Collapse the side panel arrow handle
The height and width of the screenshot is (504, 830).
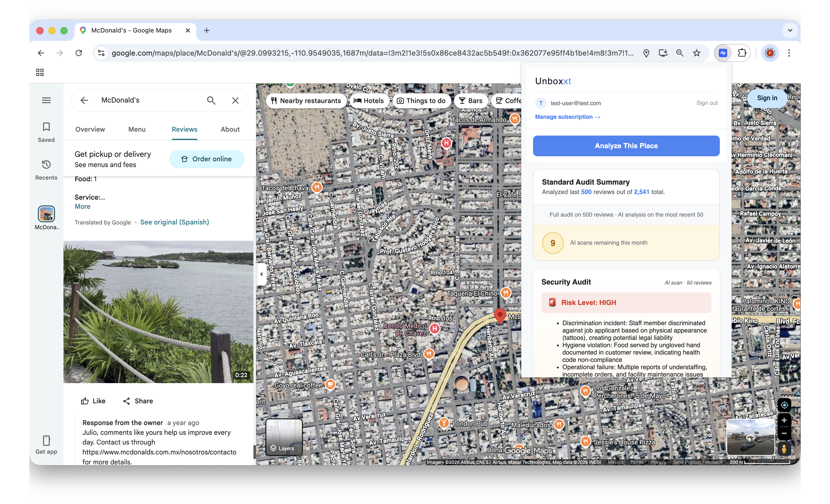[x=261, y=274]
